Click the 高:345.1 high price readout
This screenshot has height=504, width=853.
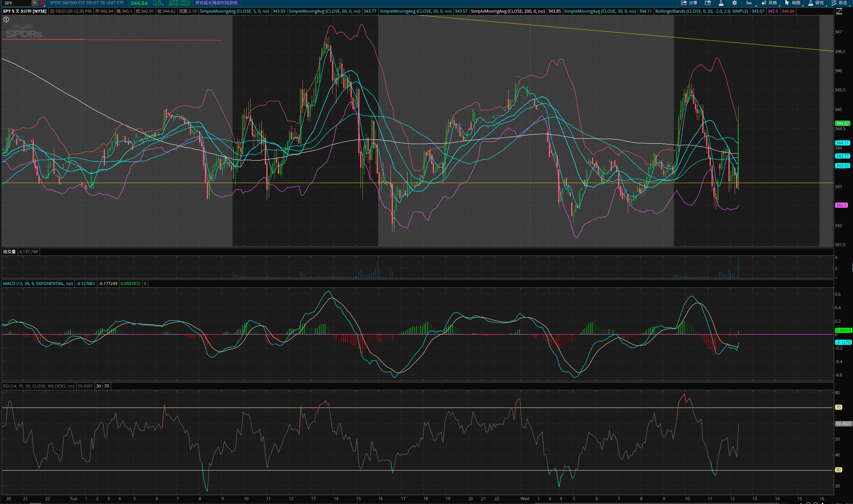tap(125, 11)
